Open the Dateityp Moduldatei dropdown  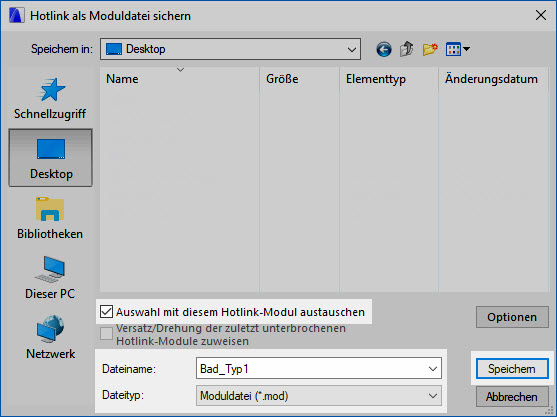[x=319, y=396]
